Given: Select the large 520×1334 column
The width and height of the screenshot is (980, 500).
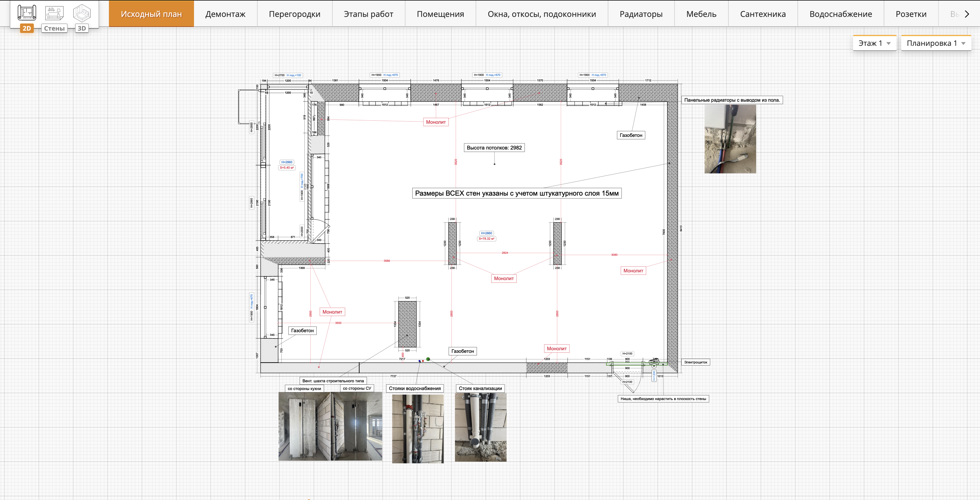Looking at the screenshot, I should pos(407,324).
